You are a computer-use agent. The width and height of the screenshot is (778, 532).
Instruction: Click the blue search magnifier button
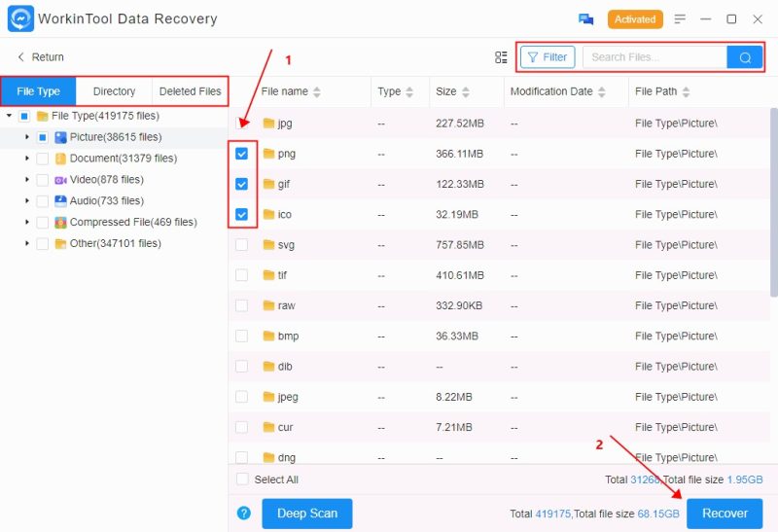(745, 57)
